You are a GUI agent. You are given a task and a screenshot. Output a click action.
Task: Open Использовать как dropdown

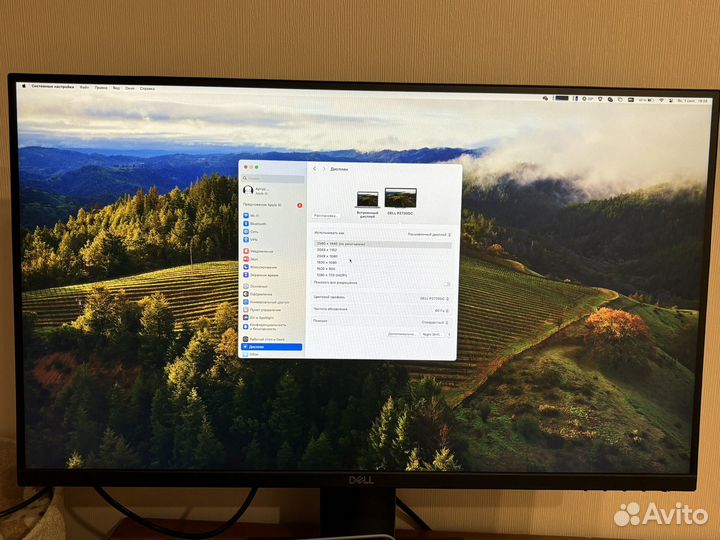(429, 235)
